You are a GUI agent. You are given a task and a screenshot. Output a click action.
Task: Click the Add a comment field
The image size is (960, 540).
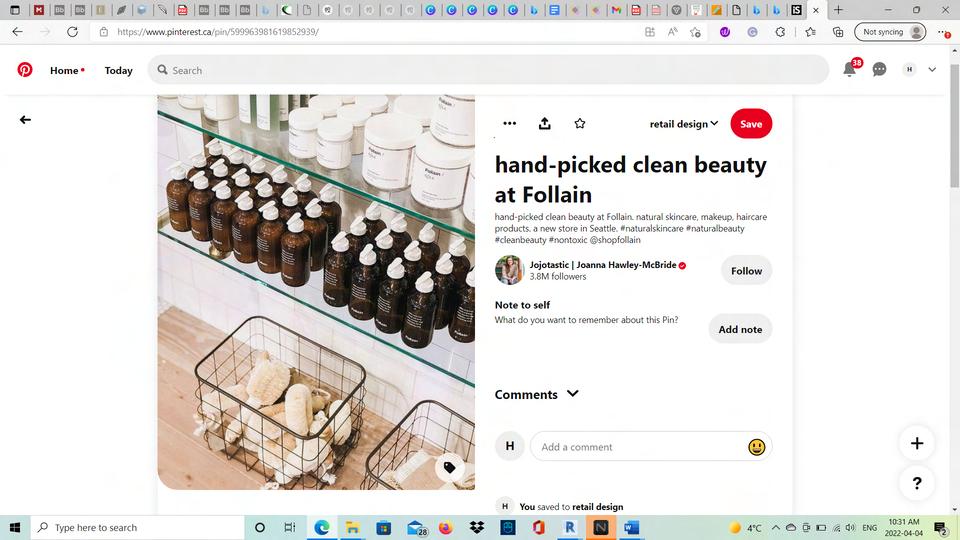638,447
